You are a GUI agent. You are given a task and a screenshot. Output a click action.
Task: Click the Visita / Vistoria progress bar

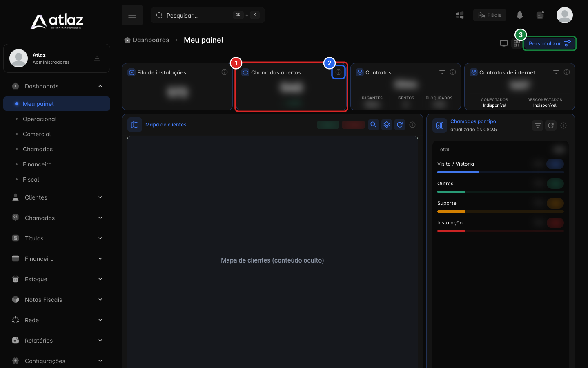click(x=501, y=172)
